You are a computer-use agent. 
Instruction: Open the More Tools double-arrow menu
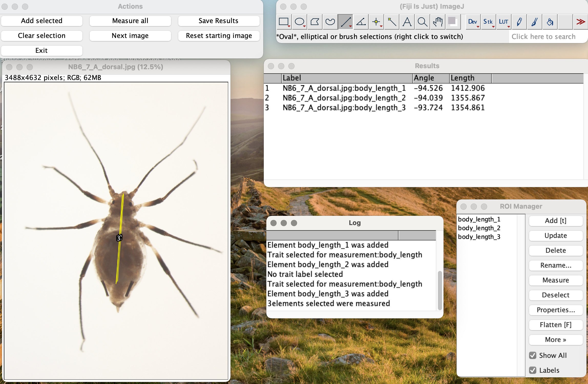(x=581, y=22)
